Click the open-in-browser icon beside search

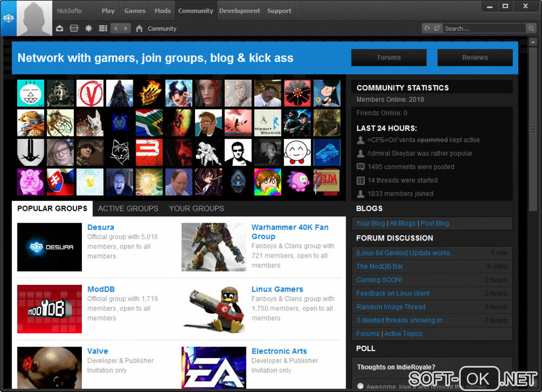pyautogui.click(x=437, y=28)
